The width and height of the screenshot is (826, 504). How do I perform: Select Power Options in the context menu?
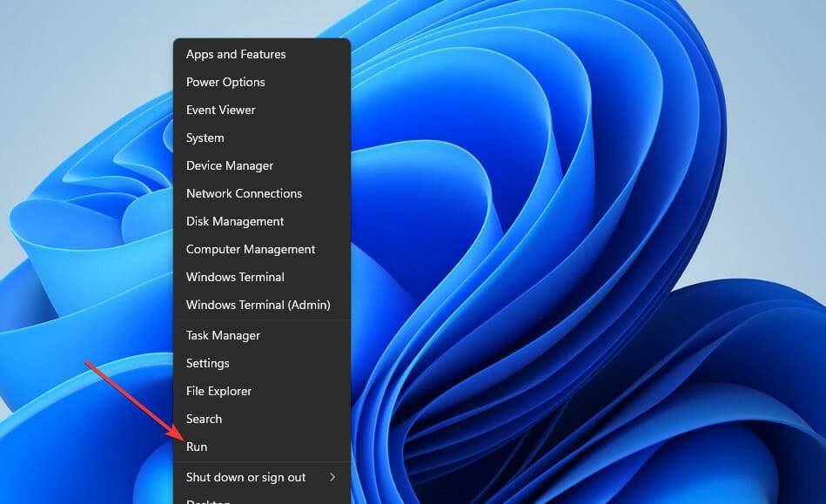(225, 82)
